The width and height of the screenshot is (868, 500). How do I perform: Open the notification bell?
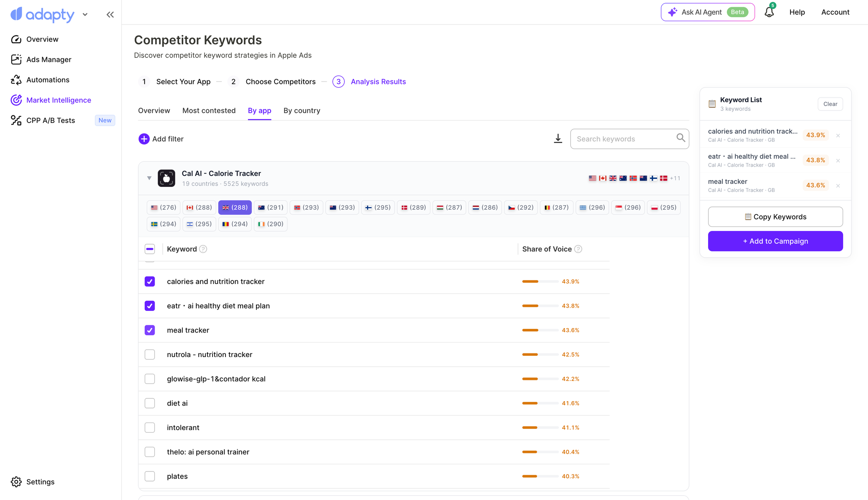tap(769, 12)
